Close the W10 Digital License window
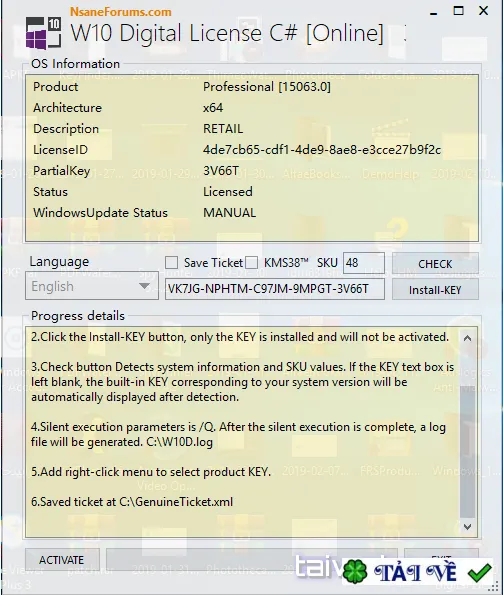The image size is (503, 595). coord(483,11)
